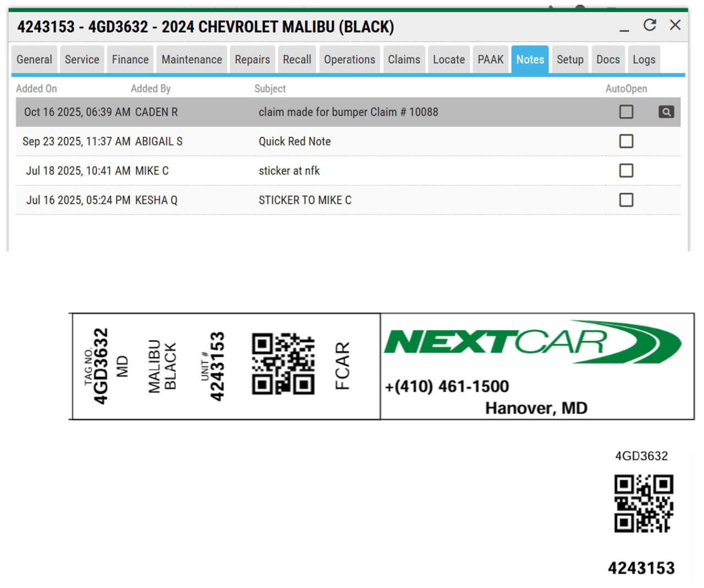This screenshot has height=588, width=704.
Task: Click the magnifier icon on the claim note
Action: pos(665,112)
